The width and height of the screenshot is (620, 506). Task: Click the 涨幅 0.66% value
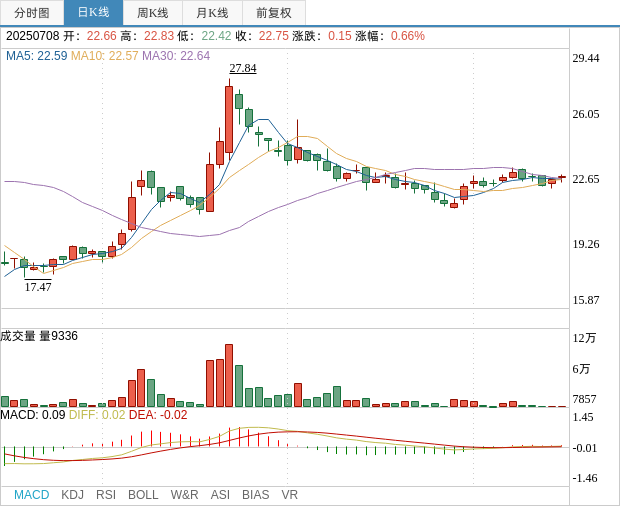click(x=408, y=36)
